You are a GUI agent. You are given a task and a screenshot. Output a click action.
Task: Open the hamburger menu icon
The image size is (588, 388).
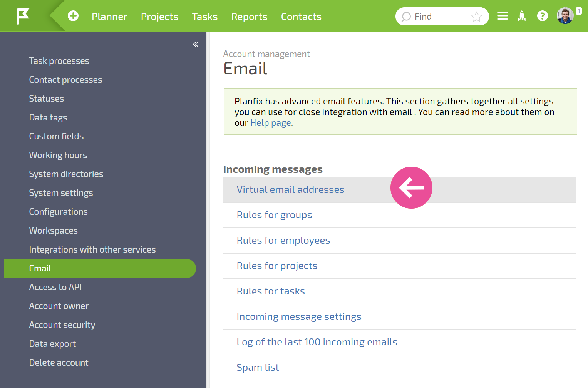pos(503,16)
